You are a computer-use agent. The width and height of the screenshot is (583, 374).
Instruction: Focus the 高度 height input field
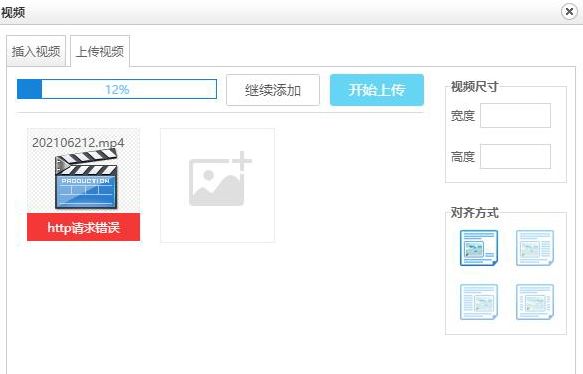tap(515, 157)
